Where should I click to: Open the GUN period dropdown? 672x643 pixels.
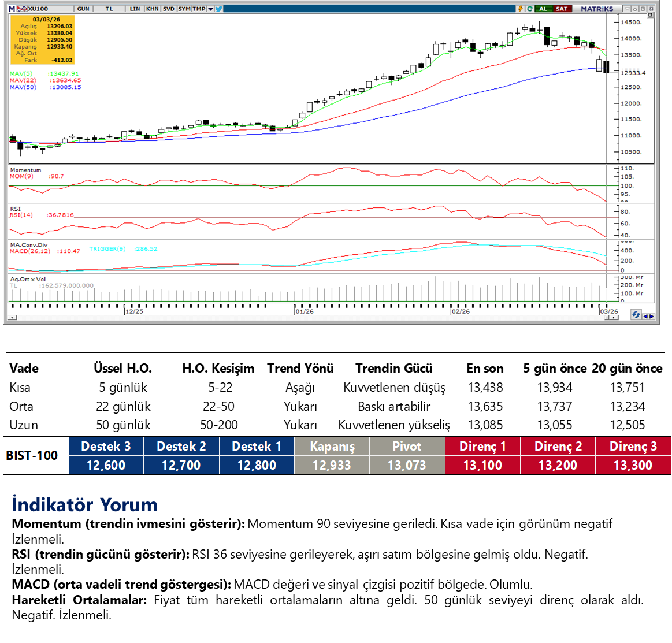point(83,9)
